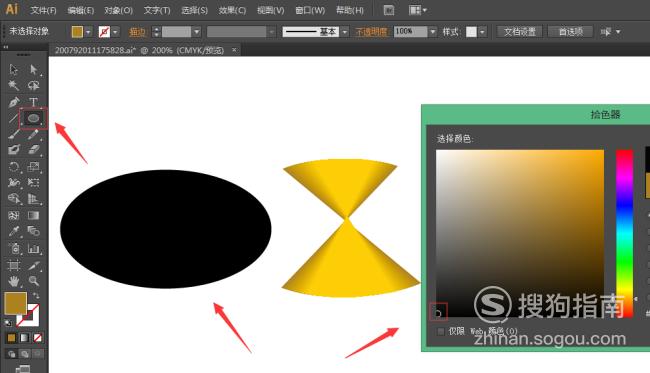
Task: Pick the Eyedropper tool
Action: coord(14,231)
